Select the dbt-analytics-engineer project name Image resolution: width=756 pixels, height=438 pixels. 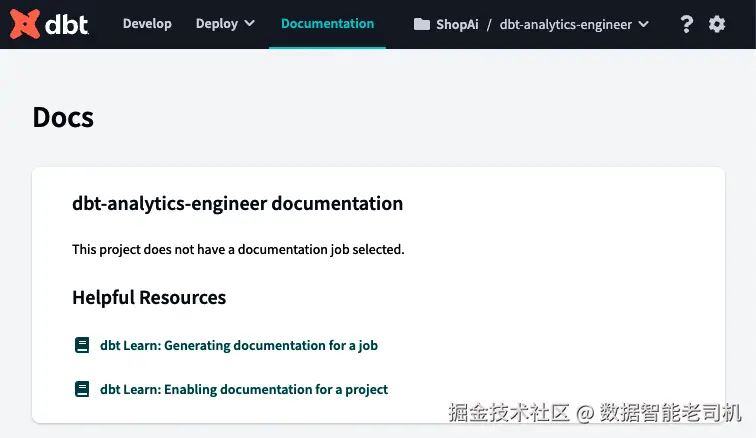[566, 25]
